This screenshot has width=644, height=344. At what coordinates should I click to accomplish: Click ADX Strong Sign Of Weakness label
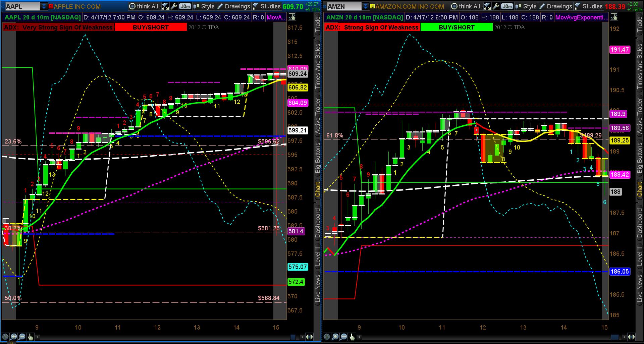(372, 27)
